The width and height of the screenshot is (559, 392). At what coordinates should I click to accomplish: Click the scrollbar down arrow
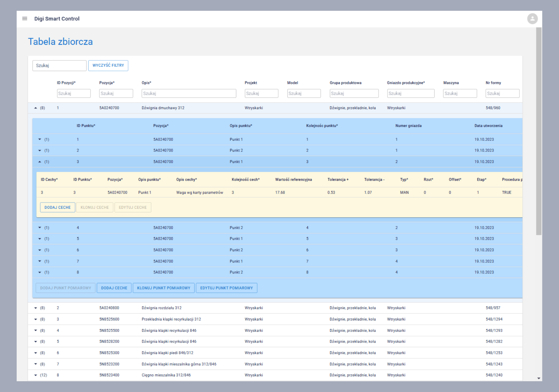coord(539,378)
